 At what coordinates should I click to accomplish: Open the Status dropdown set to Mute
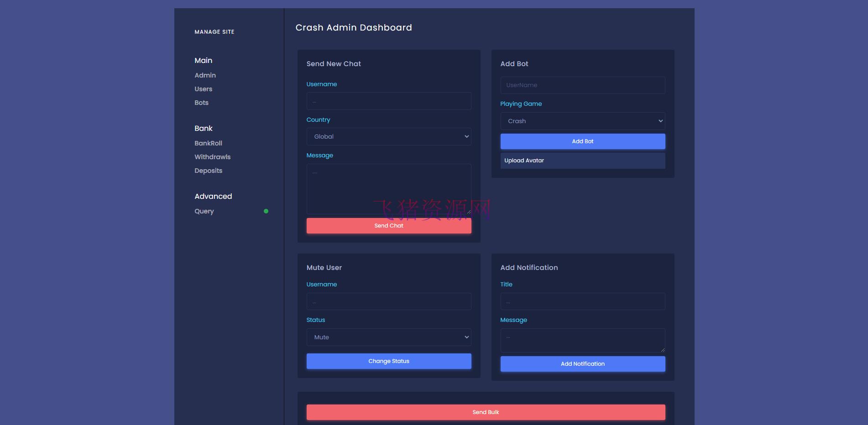tap(388, 337)
